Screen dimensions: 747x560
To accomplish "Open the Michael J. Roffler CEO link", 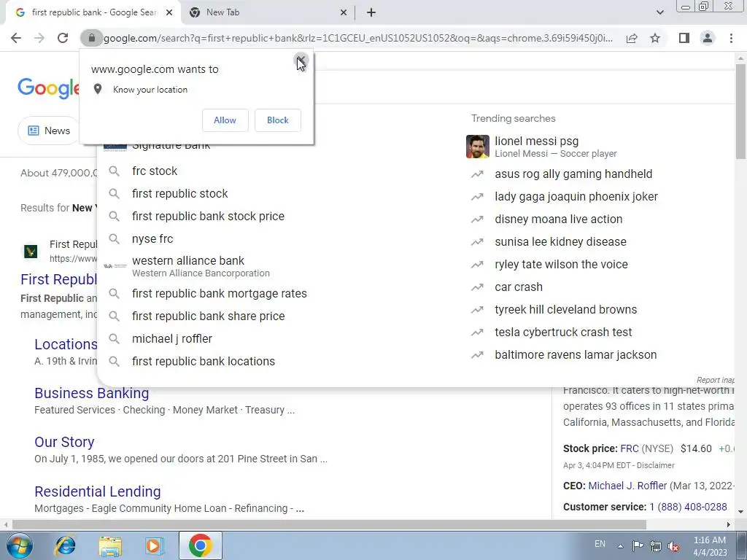I will point(627,486).
